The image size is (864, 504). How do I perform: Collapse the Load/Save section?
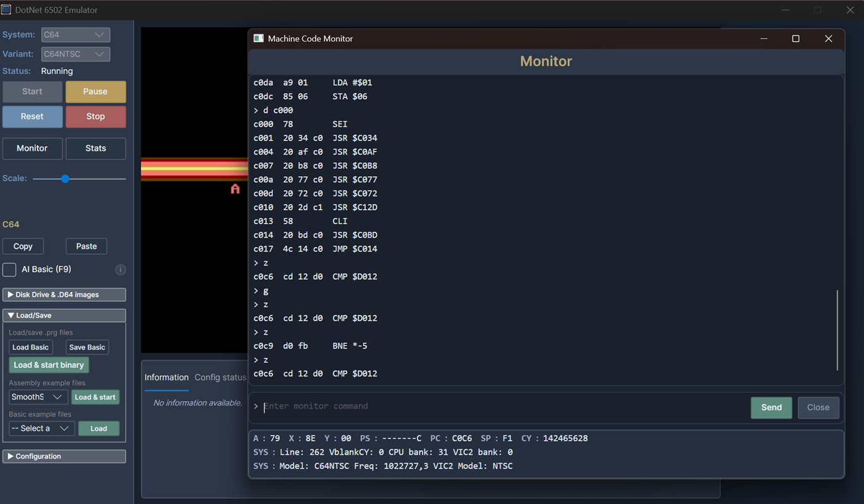[64, 315]
